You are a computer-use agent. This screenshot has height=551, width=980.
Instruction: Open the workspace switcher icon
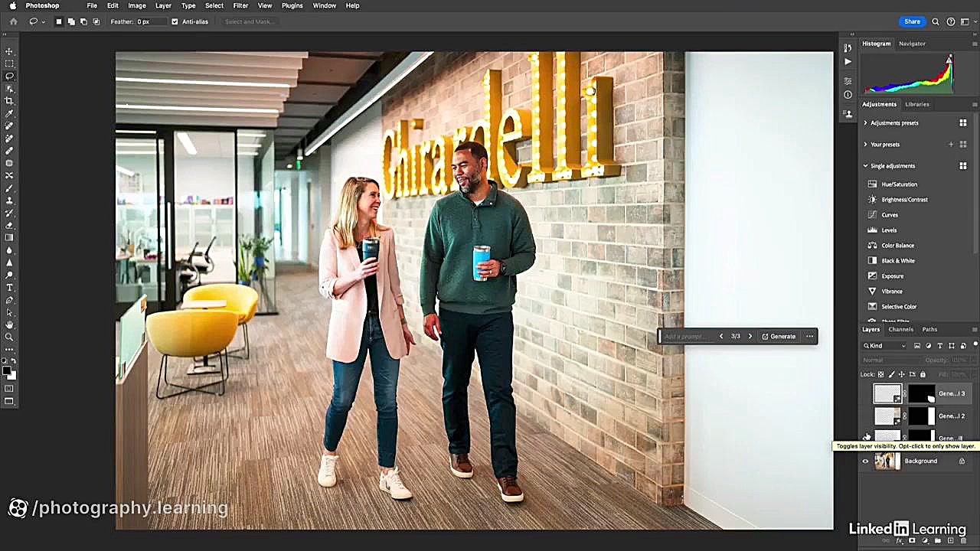click(965, 21)
